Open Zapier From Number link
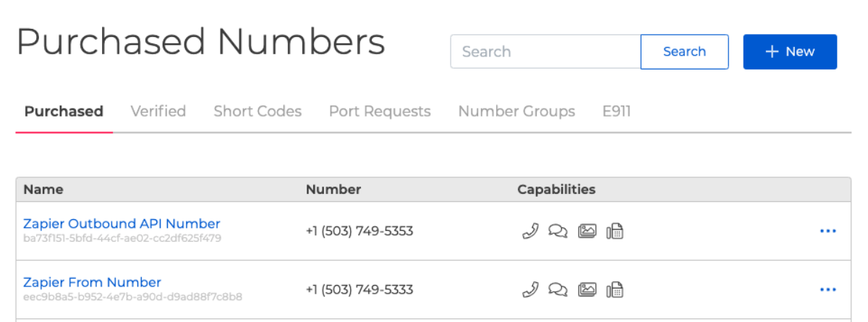868x322 pixels. 92,282
